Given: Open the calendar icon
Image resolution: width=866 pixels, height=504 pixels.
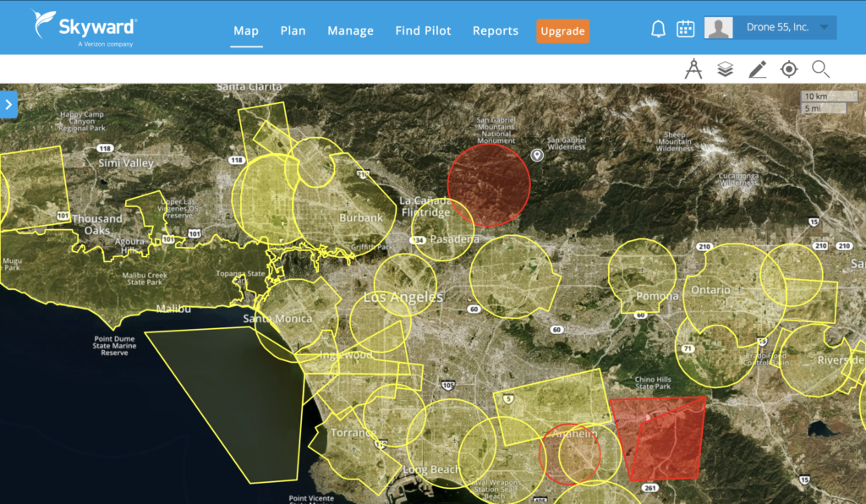Looking at the screenshot, I should click(x=685, y=29).
